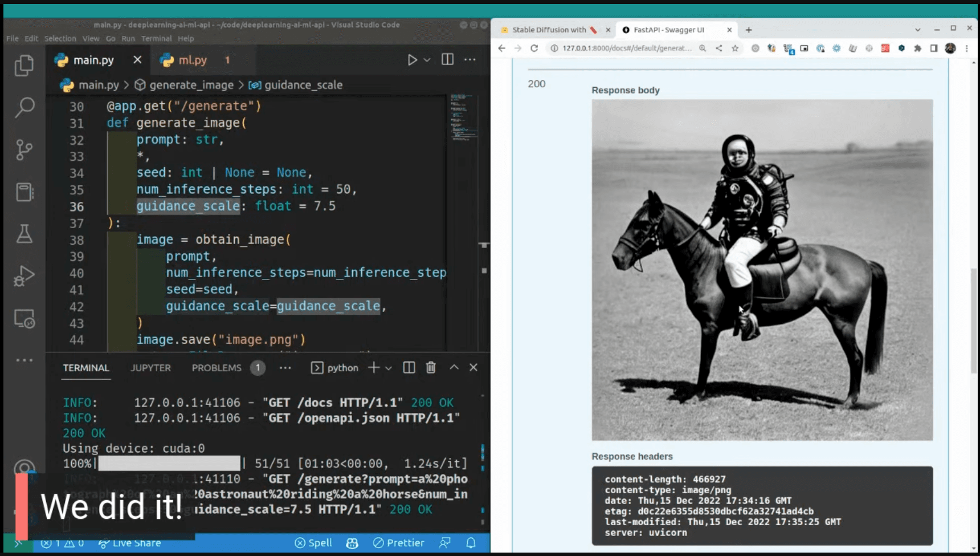
Task: Reload the Swagger UI page
Action: pyautogui.click(x=534, y=48)
